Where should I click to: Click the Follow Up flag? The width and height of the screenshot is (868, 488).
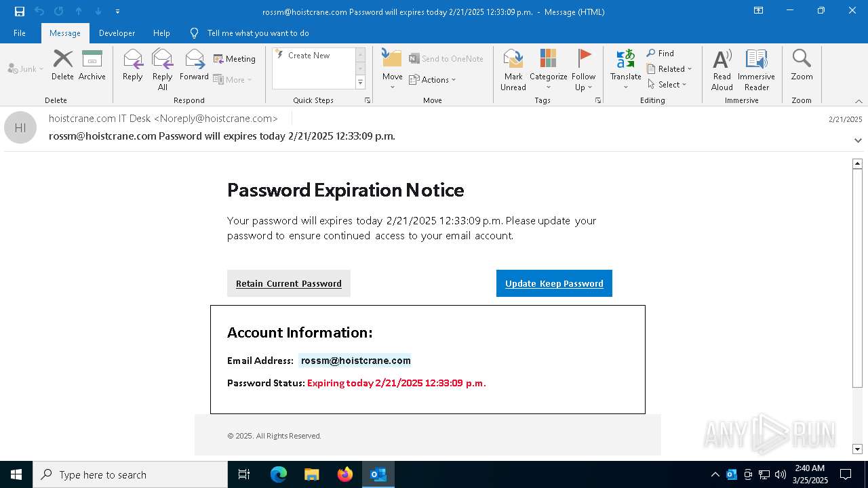tap(583, 69)
